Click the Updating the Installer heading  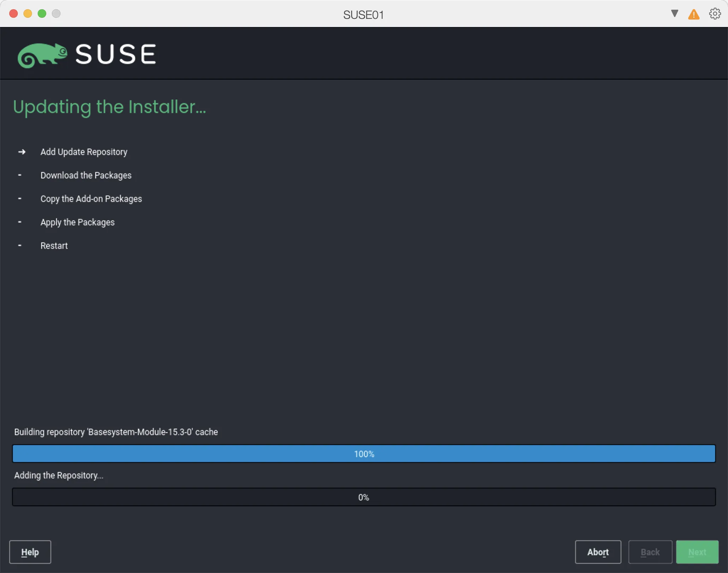coord(109,107)
